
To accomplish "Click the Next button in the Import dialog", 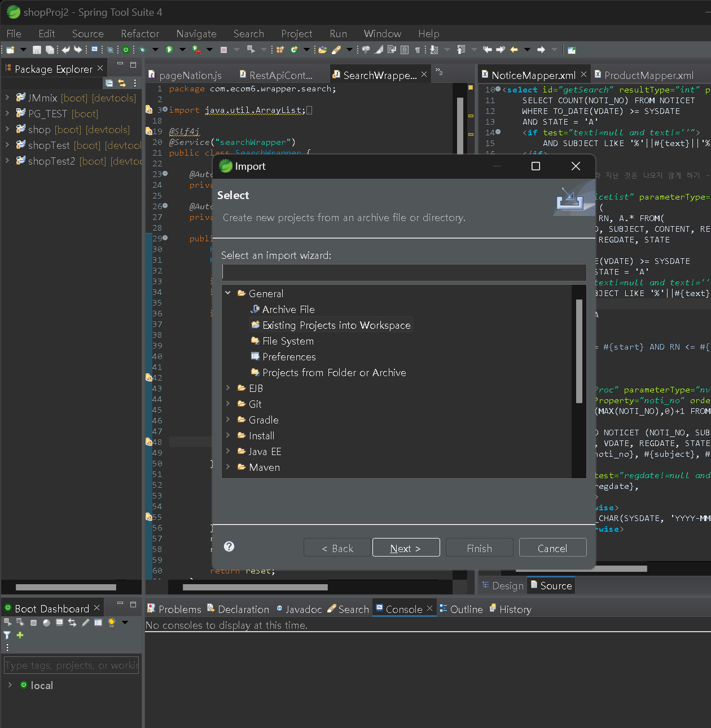I will coord(406,548).
